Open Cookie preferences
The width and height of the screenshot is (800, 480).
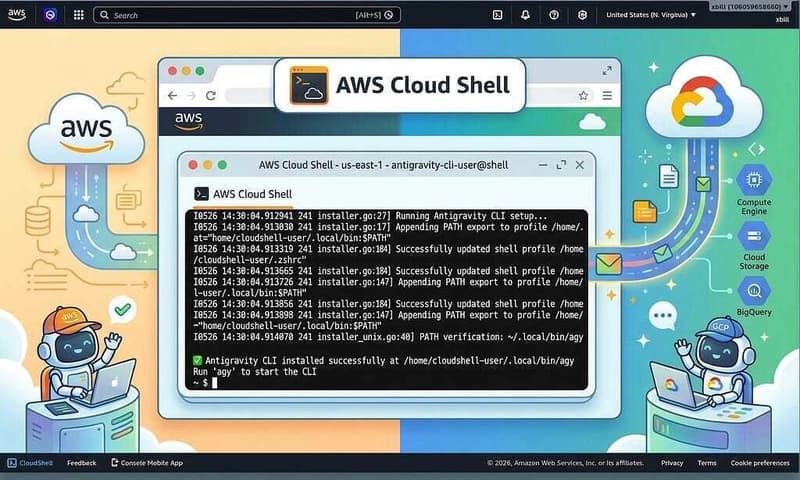pos(760,463)
